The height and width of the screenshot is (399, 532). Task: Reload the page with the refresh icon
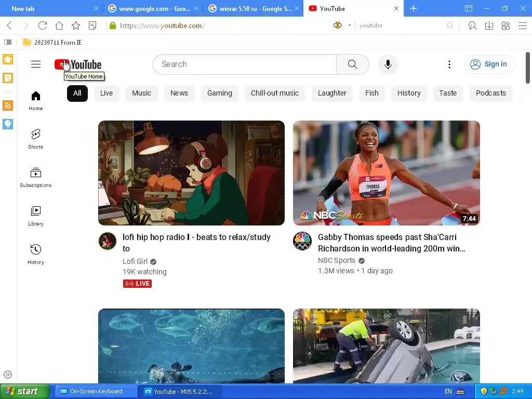[x=43, y=25]
